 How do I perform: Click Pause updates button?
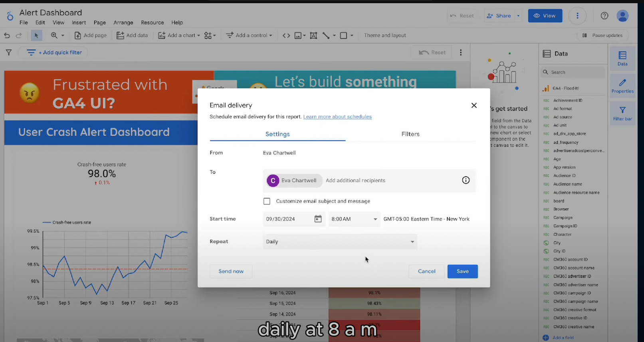pyautogui.click(x=602, y=36)
